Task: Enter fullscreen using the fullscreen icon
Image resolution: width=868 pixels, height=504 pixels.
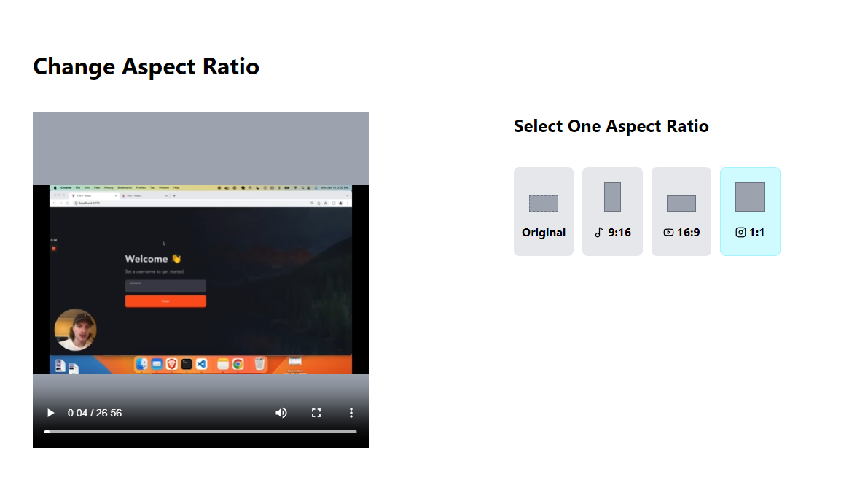Action: point(316,413)
